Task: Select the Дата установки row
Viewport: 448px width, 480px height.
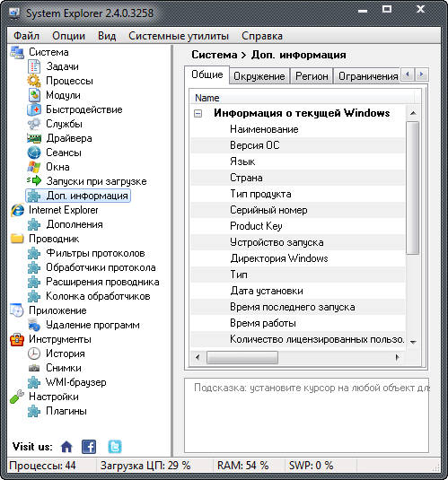Action: 298,291
